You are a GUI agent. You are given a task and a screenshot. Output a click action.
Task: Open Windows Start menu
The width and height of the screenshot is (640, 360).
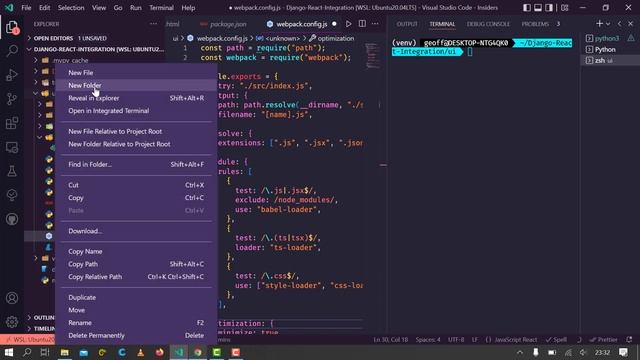tap(8, 352)
